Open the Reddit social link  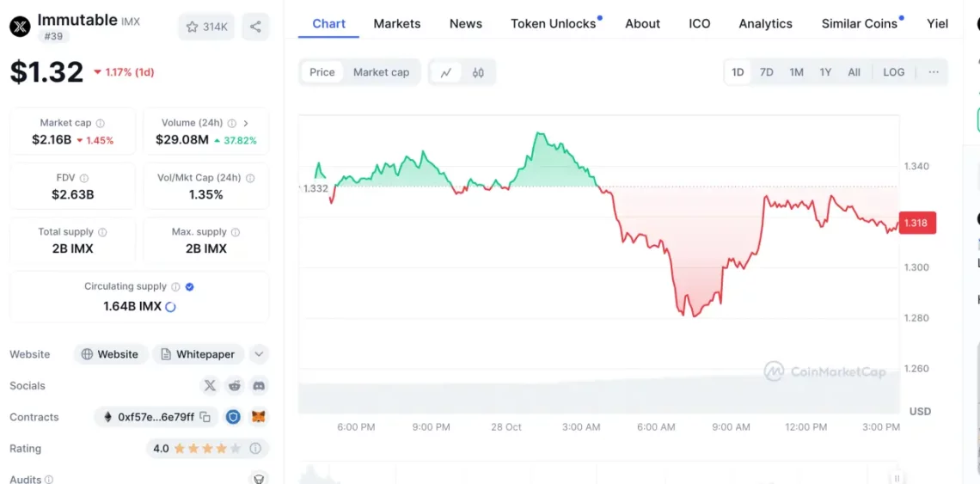point(235,386)
